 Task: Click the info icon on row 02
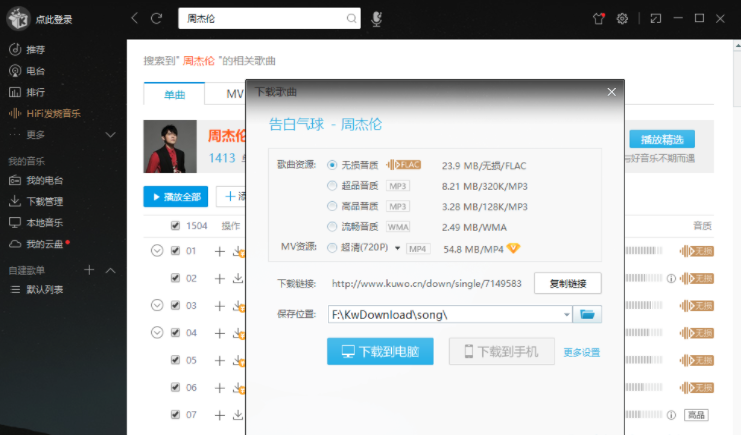[x=671, y=278]
